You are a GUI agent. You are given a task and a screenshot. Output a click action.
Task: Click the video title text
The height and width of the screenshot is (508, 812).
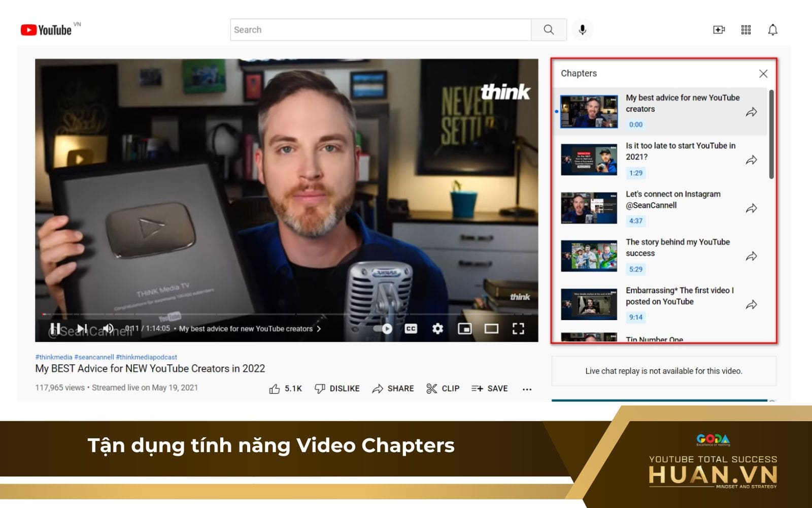150,369
